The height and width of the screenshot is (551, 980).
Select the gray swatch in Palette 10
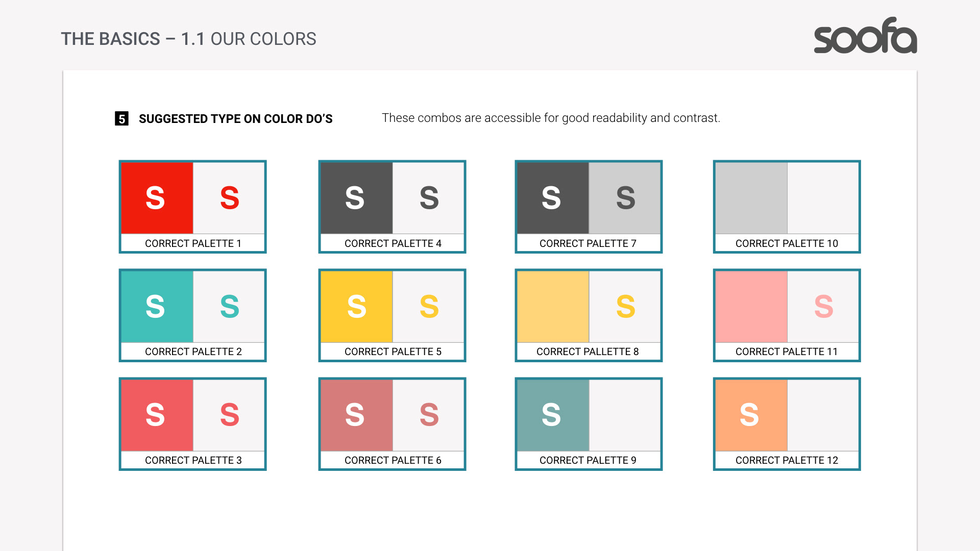pos(751,198)
